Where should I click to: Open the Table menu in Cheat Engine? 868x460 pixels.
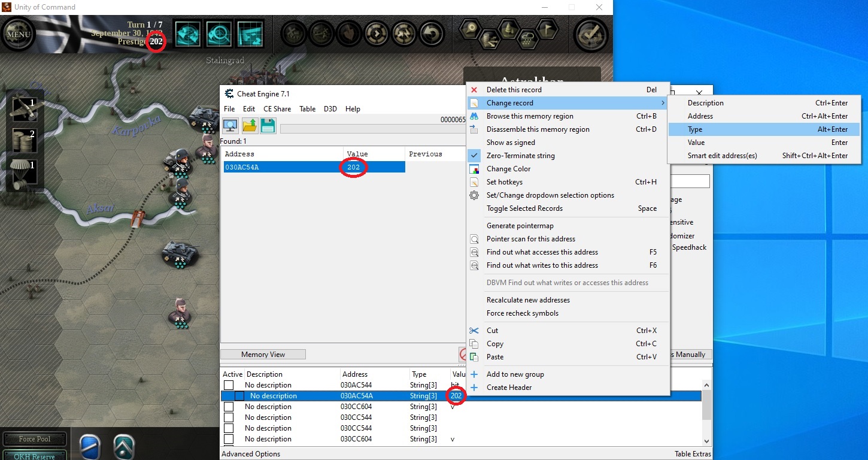click(307, 109)
